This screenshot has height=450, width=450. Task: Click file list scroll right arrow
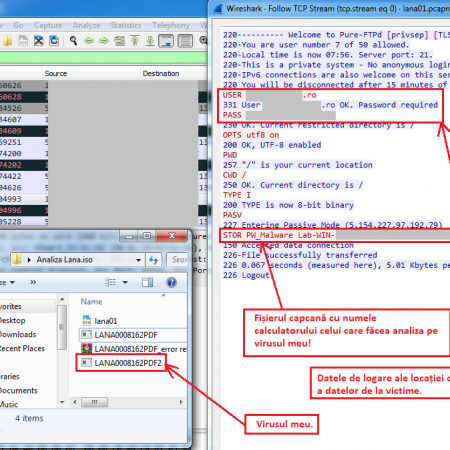181,402
